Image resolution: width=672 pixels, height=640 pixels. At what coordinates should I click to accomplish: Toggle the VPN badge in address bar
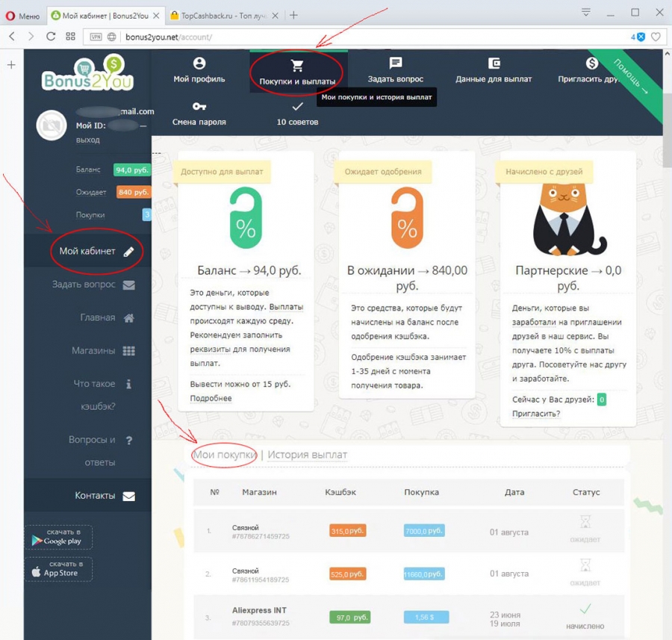coord(96,37)
